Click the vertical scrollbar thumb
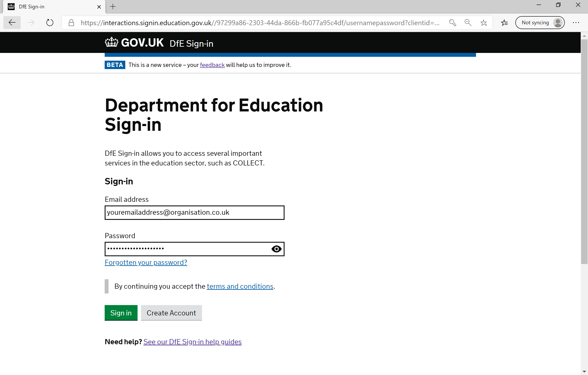The image size is (588, 375). tap(584, 151)
